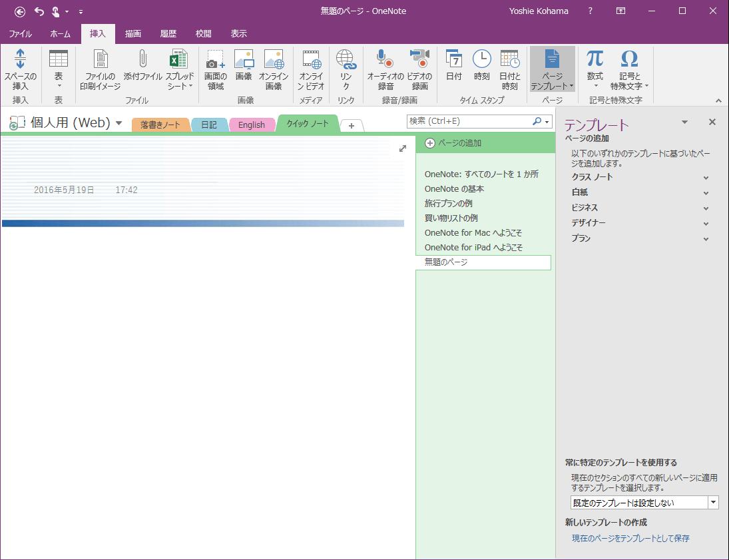Open the Help question mark
729x560 pixels.
(591, 11)
